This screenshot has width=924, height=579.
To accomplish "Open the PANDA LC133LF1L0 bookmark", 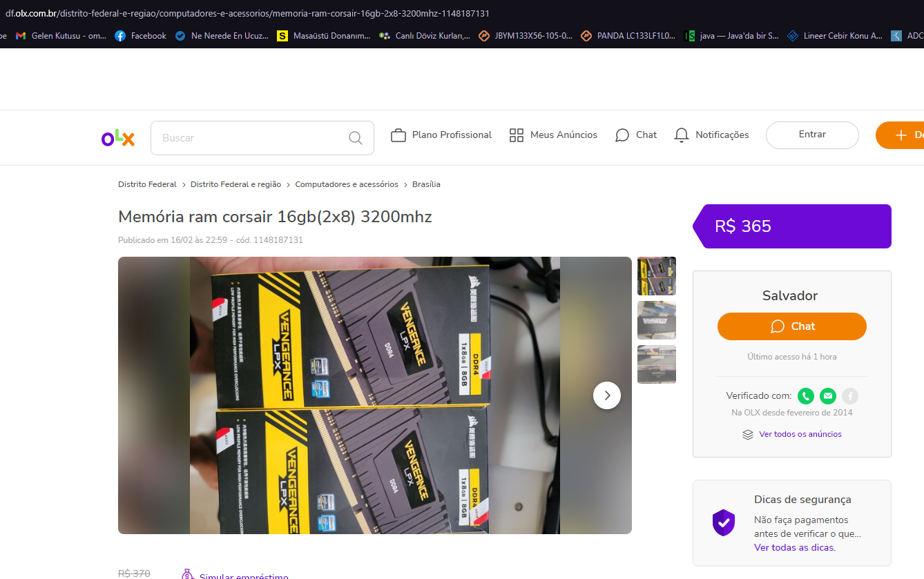I will (x=628, y=36).
